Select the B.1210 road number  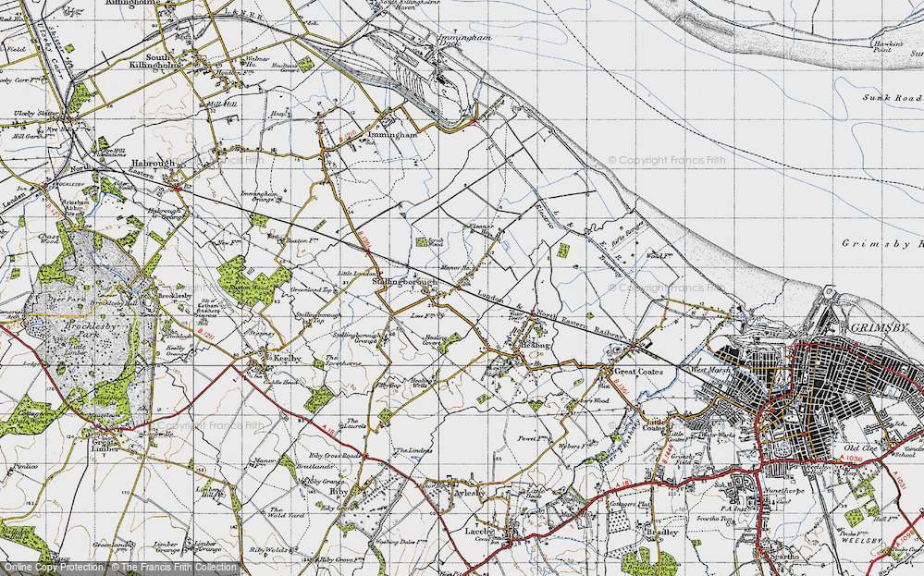tap(349, 136)
